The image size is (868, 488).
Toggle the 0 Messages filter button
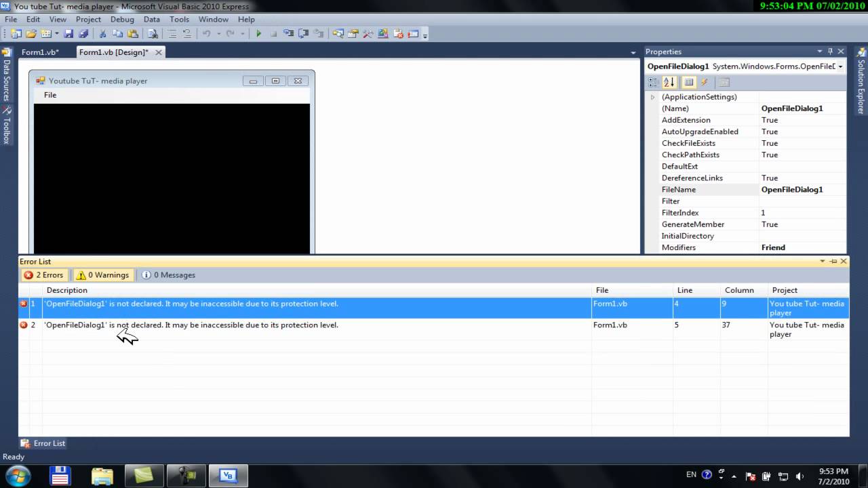168,275
